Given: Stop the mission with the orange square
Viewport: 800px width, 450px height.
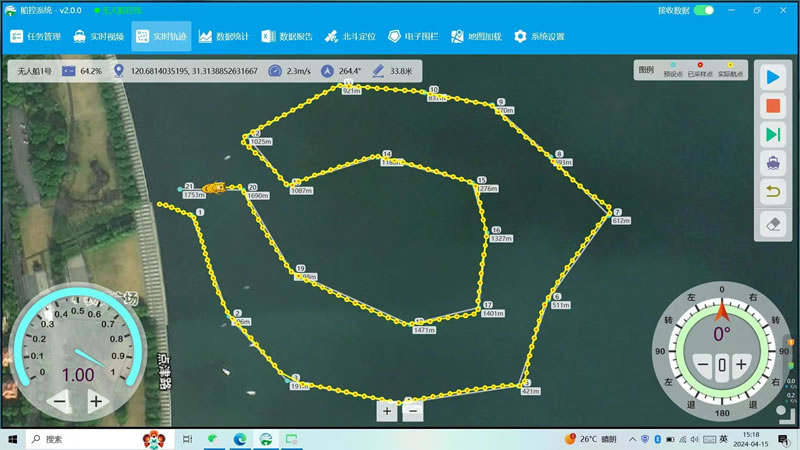Looking at the screenshot, I should 773,105.
